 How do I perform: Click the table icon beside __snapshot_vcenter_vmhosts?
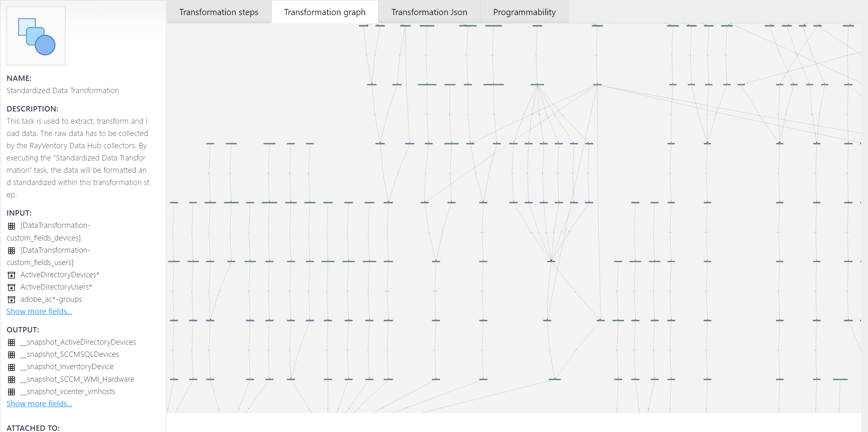click(x=11, y=392)
